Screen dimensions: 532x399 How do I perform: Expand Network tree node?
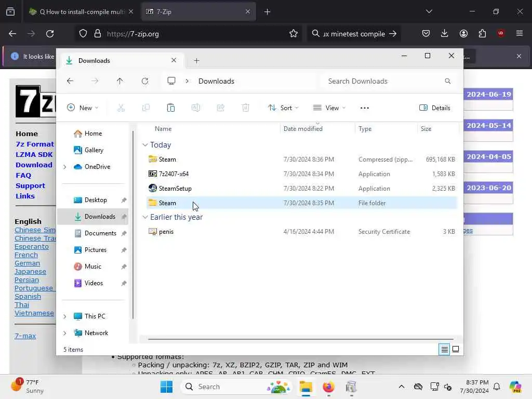[x=65, y=333]
